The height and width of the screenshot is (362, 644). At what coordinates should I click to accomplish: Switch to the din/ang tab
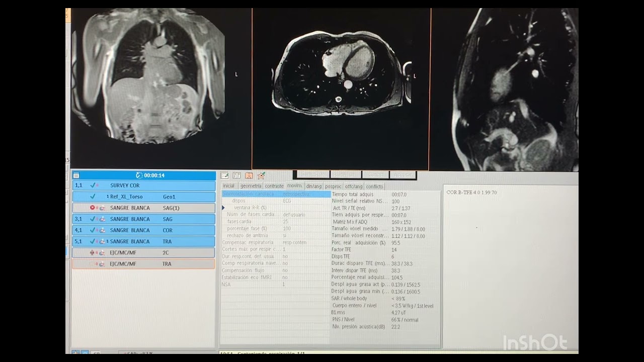[314, 186]
